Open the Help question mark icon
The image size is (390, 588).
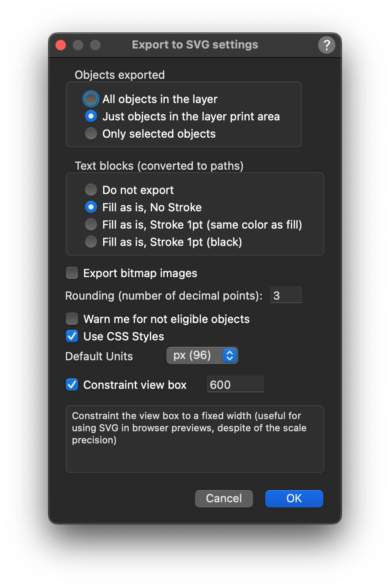point(326,45)
